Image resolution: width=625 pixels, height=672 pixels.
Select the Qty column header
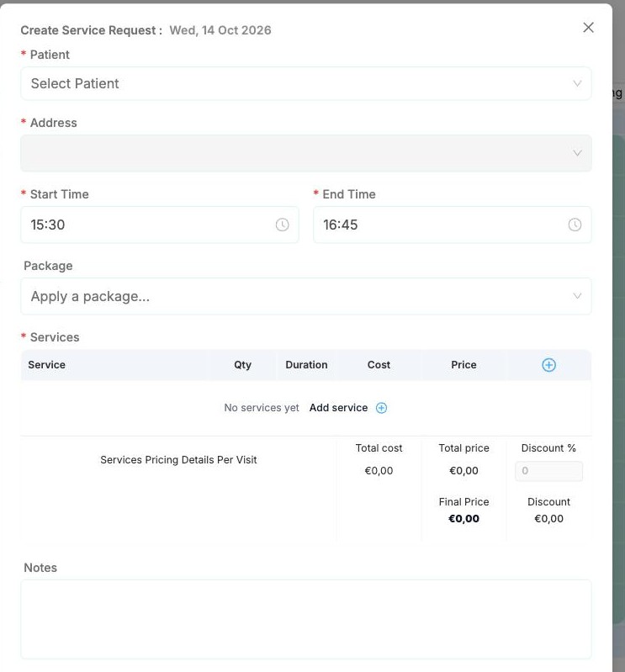(x=242, y=365)
